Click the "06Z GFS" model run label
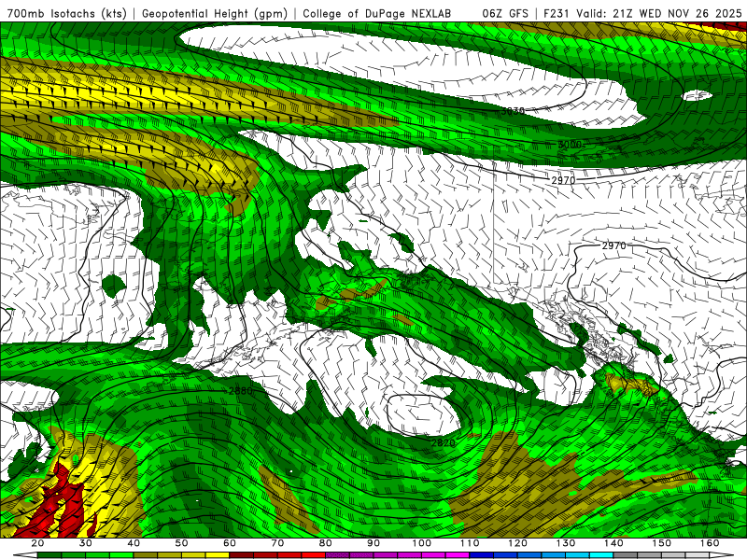The height and width of the screenshot is (560, 747). [505, 13]
